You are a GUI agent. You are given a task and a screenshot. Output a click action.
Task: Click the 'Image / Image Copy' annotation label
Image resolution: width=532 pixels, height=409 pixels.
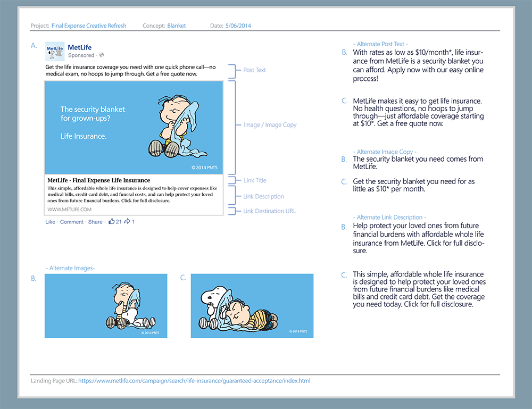[270, 125]
